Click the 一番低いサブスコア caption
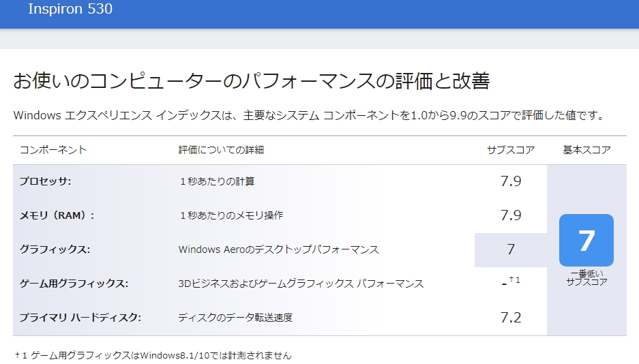639x364 pixels. click(587, 277)
